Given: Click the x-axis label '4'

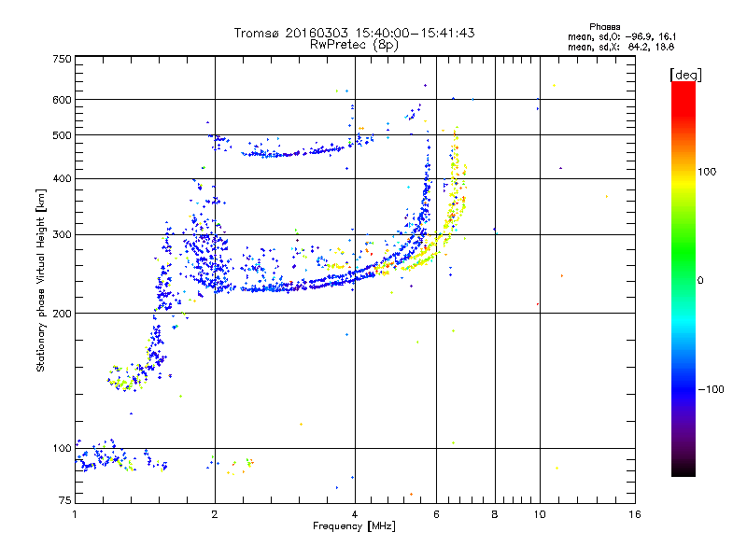Looking at the screenshot, I should (355, 514).
